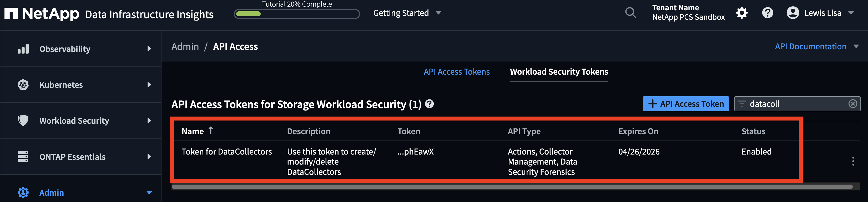
Task: Click the + API Access Token button
Action: [685, 104]
